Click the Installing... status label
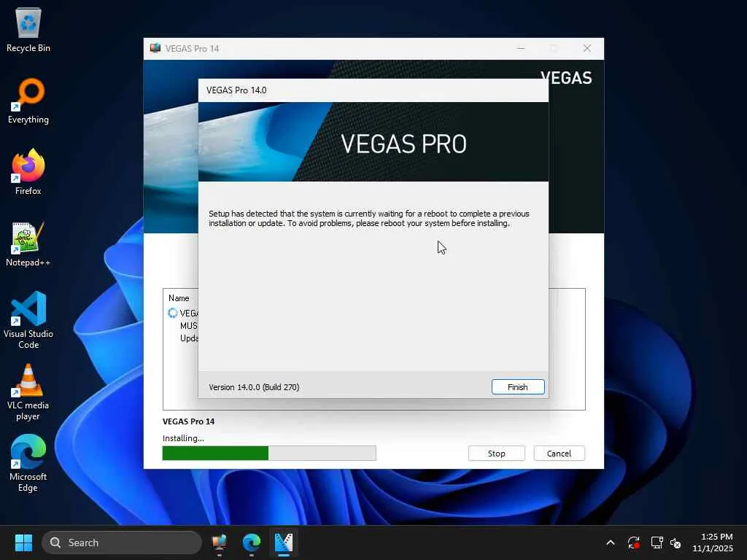 pyautogui.click(x=183, y=438)
